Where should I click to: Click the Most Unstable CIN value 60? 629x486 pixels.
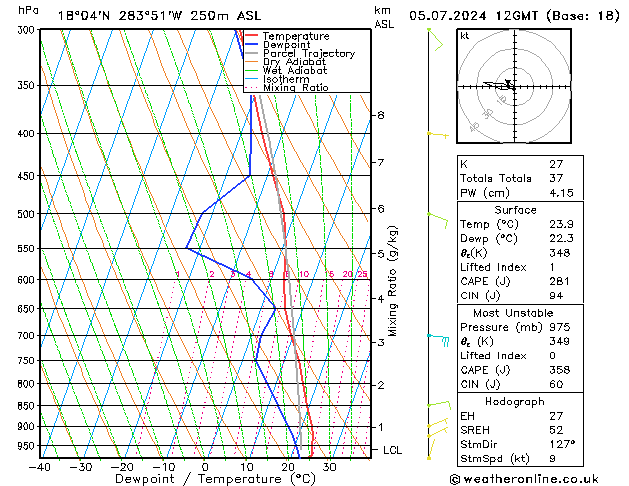click(556, 384)
